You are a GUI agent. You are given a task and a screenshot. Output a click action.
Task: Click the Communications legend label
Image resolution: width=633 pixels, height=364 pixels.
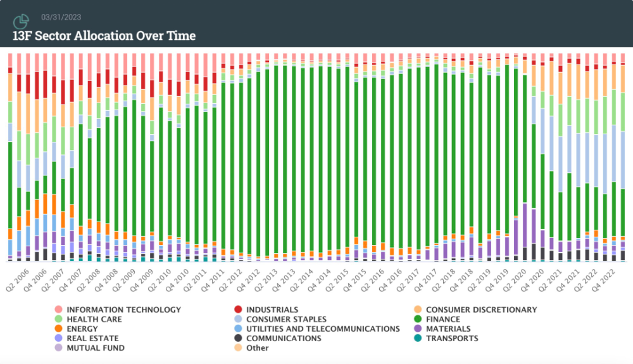click(x=284, y=339)
